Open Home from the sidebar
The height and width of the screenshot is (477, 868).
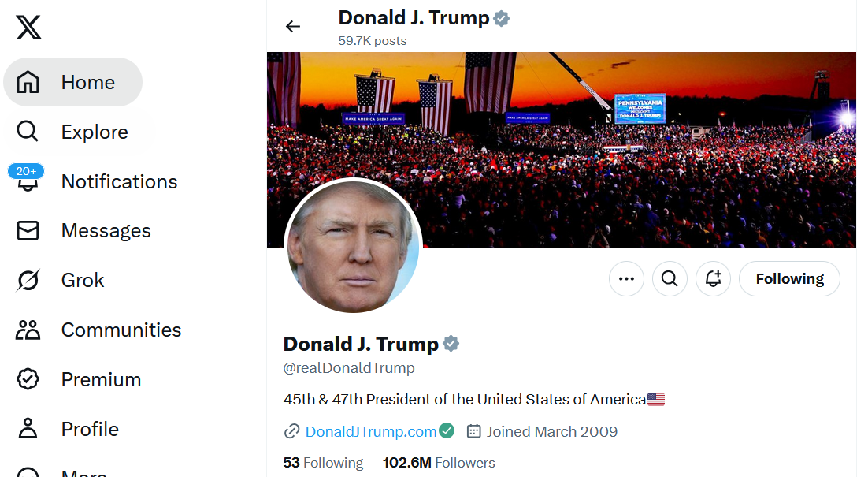(73, 82)
